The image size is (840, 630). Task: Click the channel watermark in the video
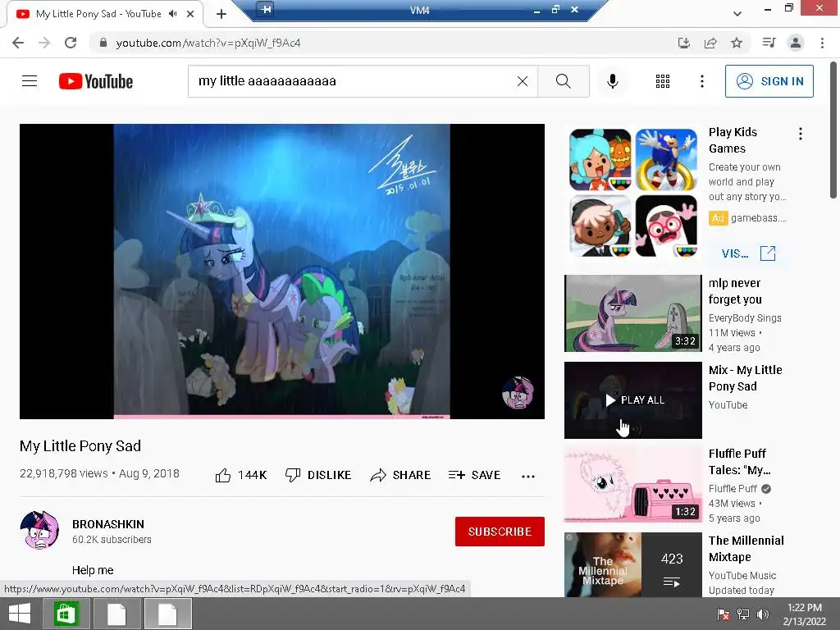pyautogui.click(x=518, y=392)
